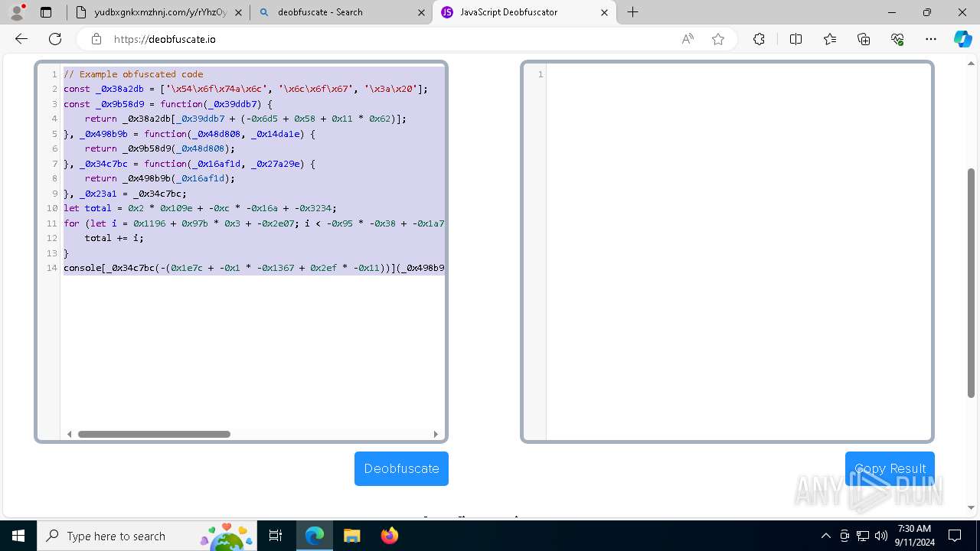This screenshot has height=551, width=980.
Task: Open a new browser tab
Action: tap(632, 12)
